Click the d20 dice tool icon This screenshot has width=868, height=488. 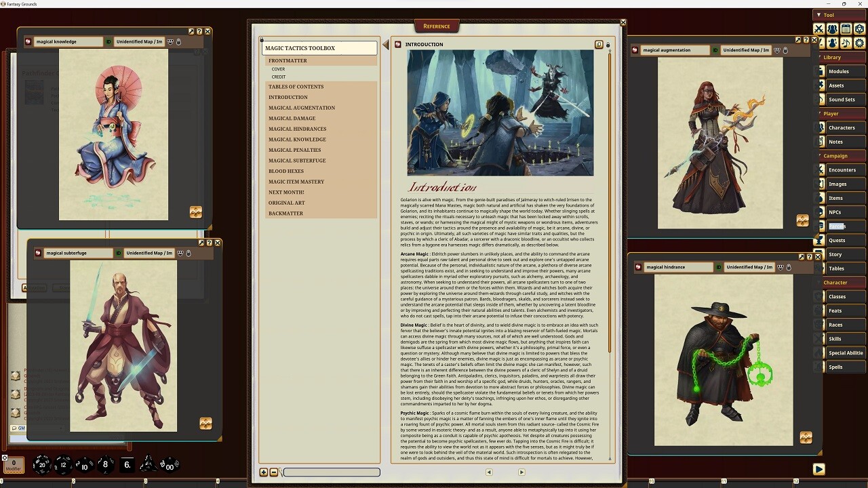[860, 28]
